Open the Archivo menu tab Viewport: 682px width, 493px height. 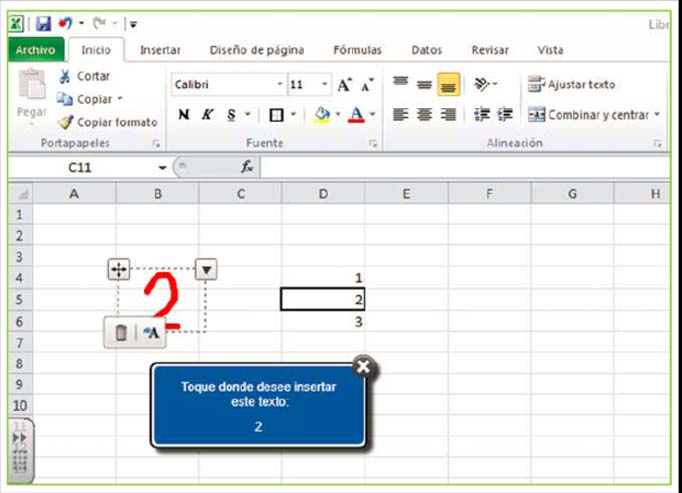[36, 50]
